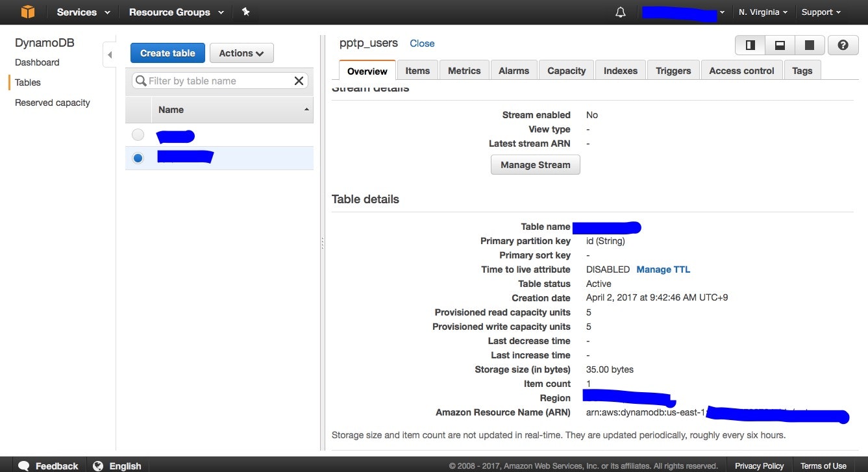Switch to side-by-side split panel layout
Screen dimensions: 868x472
click(x=750, y=45)
